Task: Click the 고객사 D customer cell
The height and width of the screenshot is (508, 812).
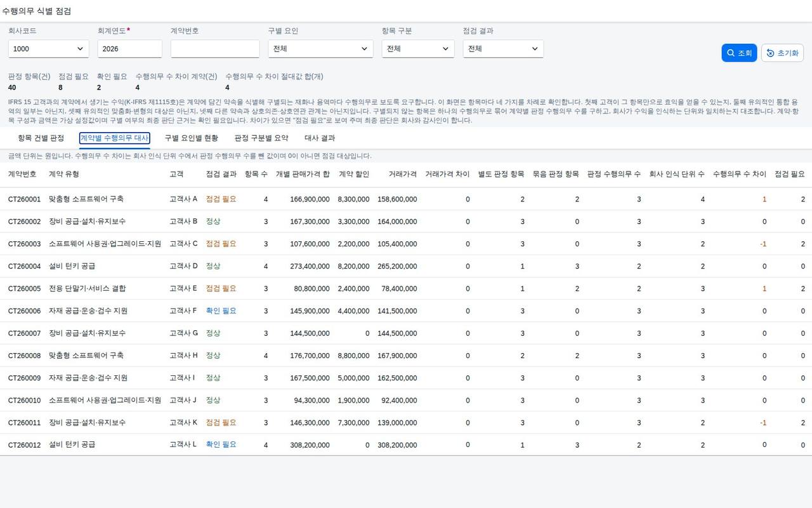Action: point(184,266)
